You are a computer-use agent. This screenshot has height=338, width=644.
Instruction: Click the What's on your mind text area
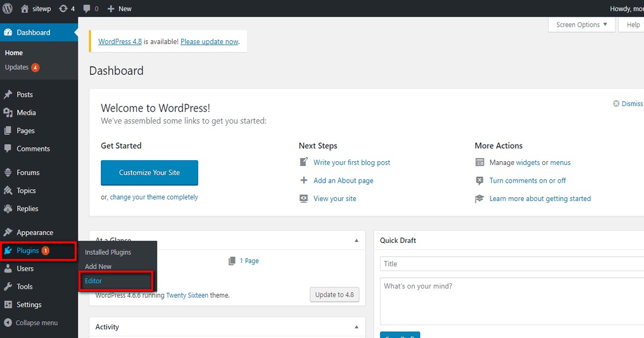tap(512, 301)
